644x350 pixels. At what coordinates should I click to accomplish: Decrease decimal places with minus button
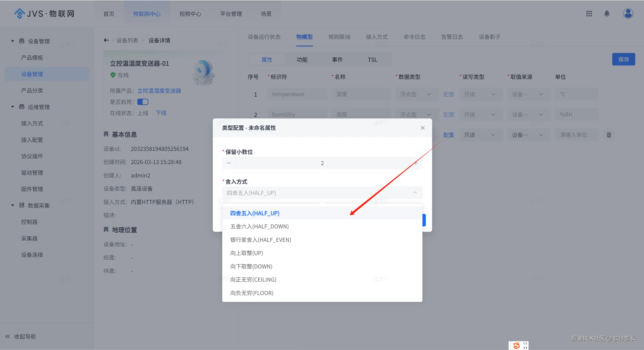tap(228, 163)
